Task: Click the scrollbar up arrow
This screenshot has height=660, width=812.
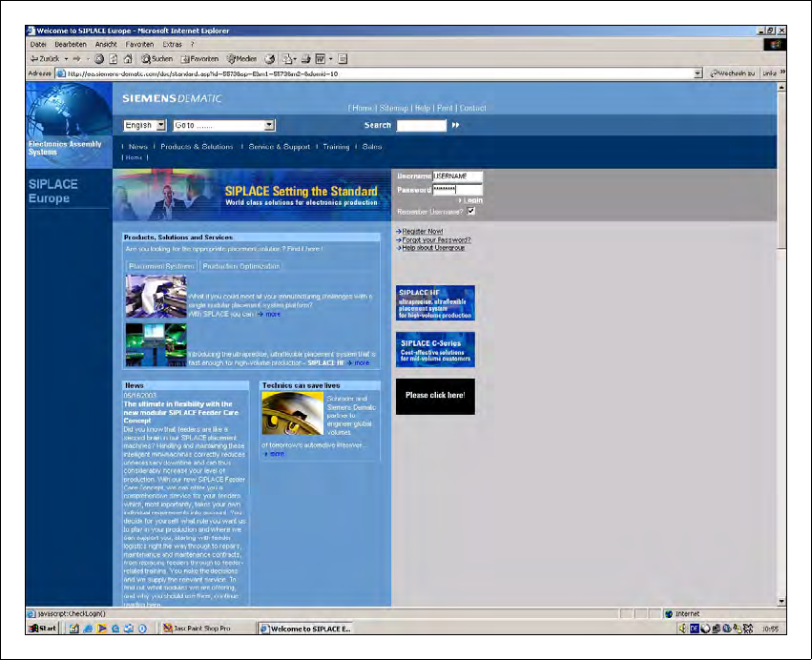Action: 781,88
